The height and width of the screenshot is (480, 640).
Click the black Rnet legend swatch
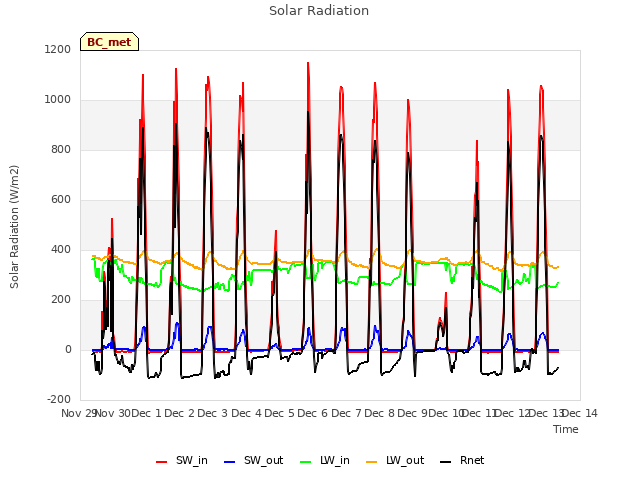click(x=446, y=462)
